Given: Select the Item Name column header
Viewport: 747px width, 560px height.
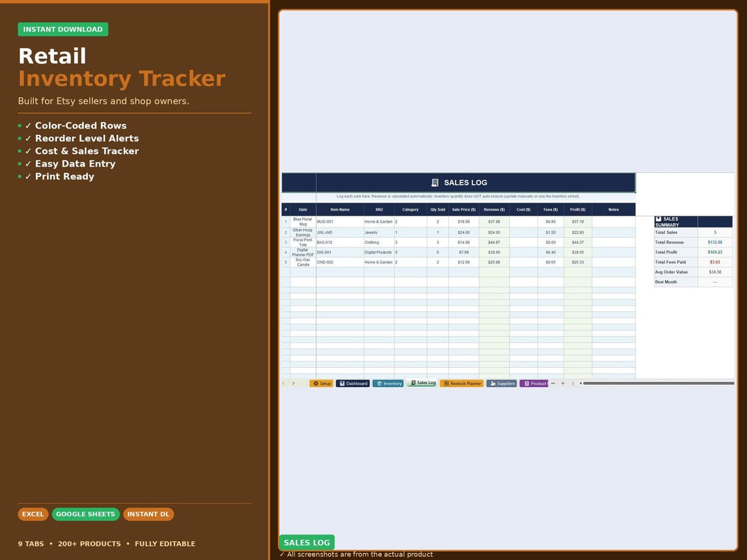Looking at the screenshot, I should coord(340,209).
